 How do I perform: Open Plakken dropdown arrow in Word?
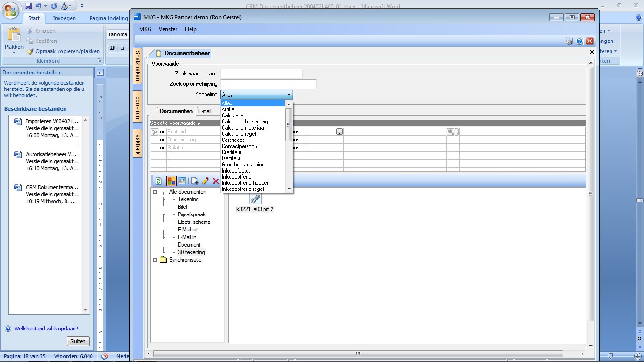point(14,52)
